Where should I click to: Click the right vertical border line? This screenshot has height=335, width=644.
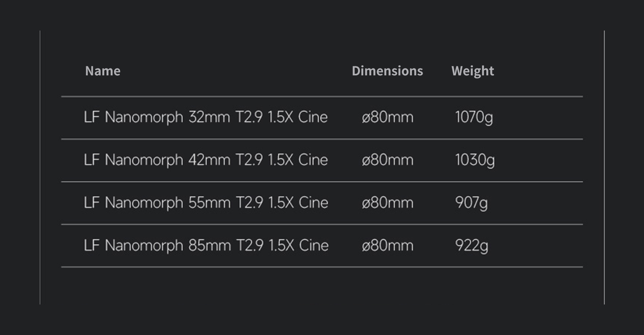point(604,167)
